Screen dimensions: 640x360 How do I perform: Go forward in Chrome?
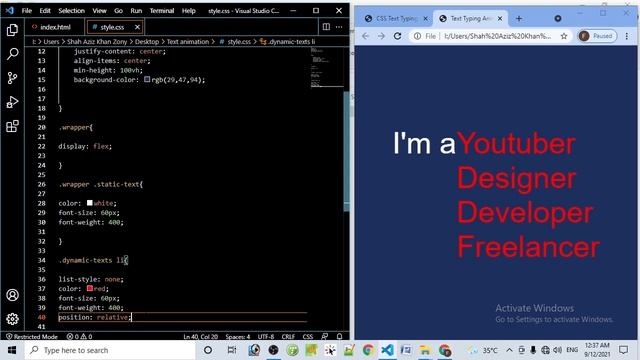pos(381,36)
